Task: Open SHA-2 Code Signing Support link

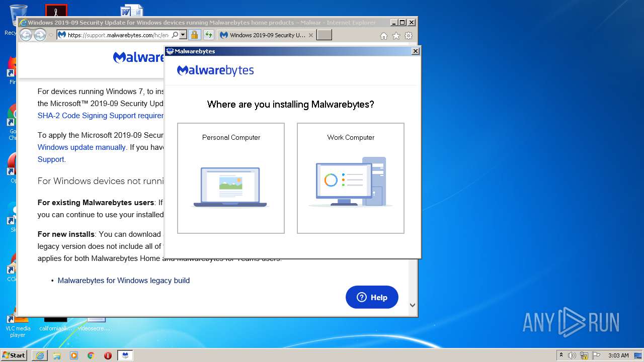Action: pos(101,116)
